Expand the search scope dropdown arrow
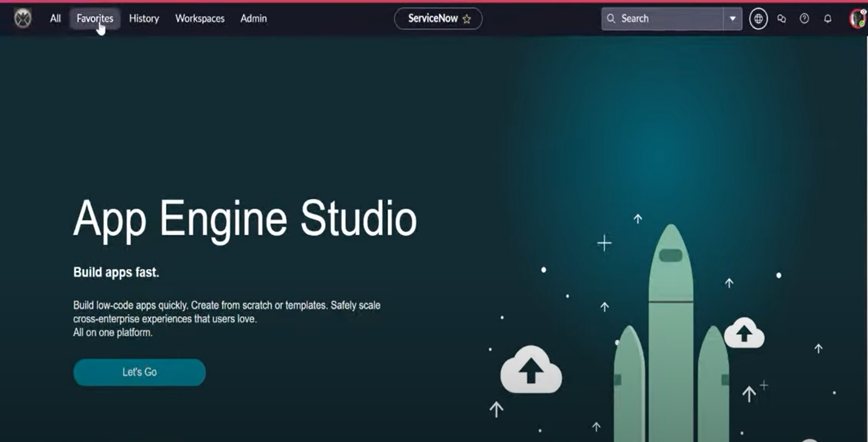 (x=733, y=18)
